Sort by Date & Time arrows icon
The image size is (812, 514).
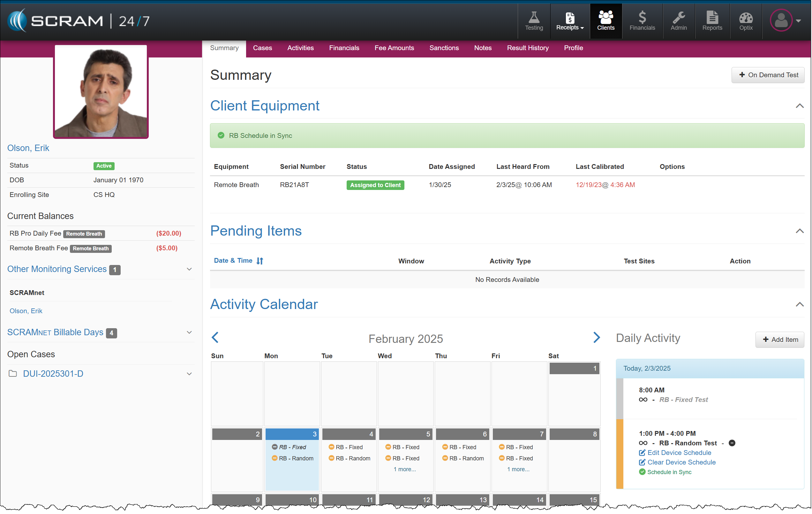coord(259,261)
